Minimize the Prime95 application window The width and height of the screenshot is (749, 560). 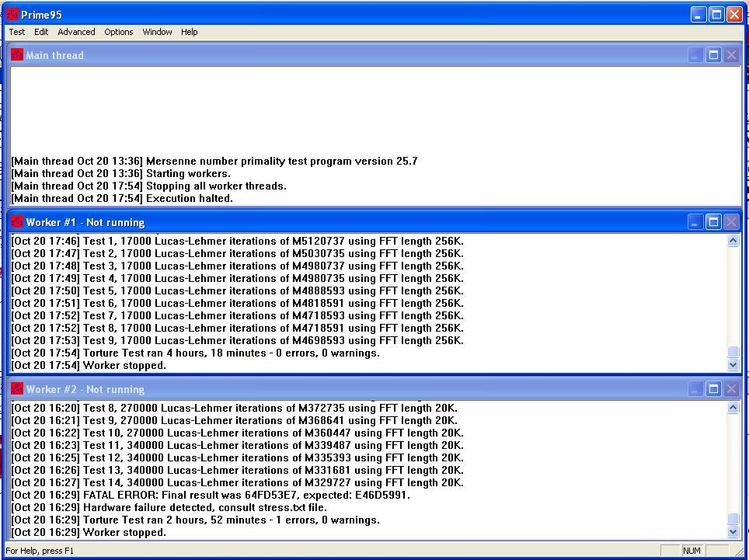(698, 14)
